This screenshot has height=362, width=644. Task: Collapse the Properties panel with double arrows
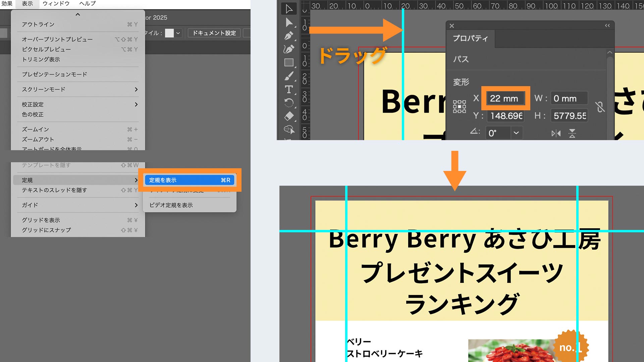tap(607, 26)
